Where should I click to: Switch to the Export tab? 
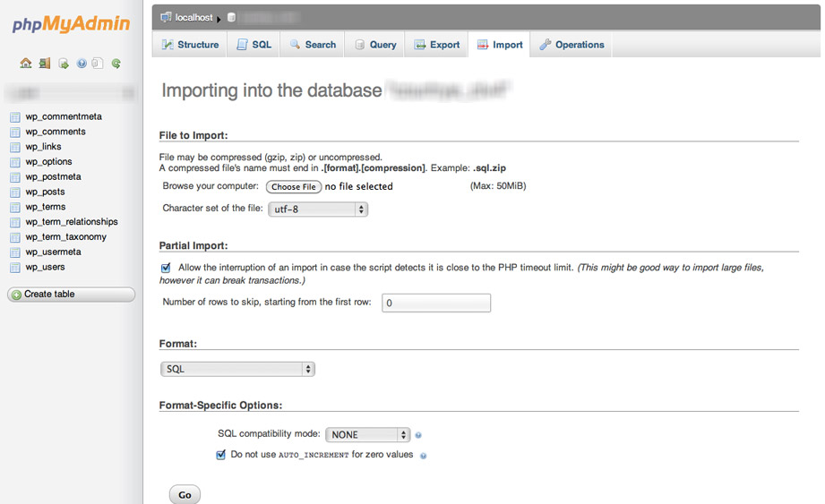click(x=437, y=45)
